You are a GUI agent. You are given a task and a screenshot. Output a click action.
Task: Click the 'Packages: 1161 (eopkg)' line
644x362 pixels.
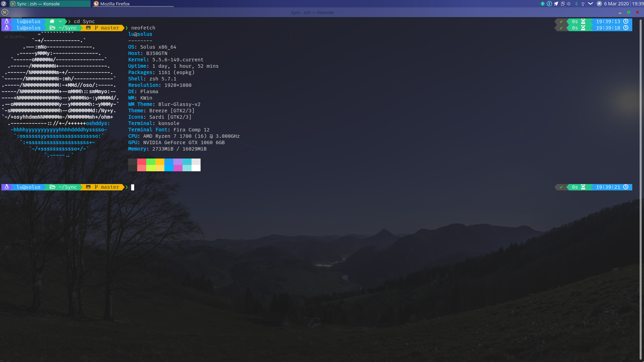click(x=161, y=72)
